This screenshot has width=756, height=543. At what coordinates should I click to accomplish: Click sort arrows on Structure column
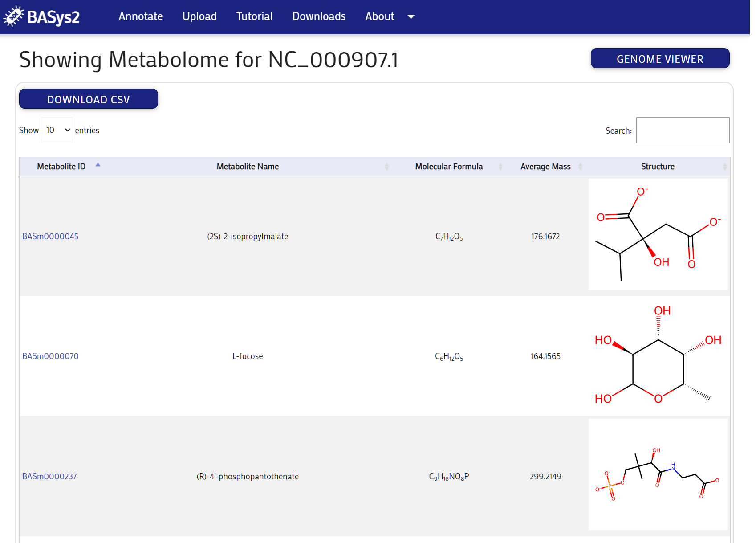(725, 167)
